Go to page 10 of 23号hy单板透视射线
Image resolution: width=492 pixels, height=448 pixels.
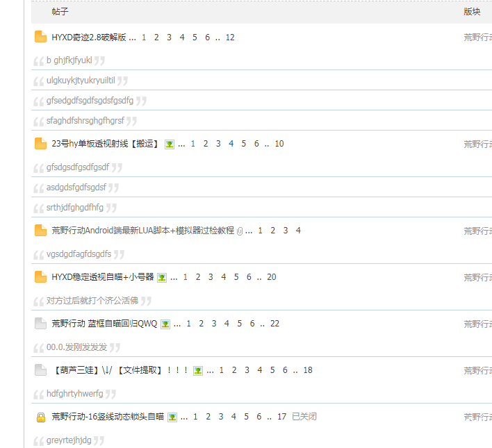(279, 144)
